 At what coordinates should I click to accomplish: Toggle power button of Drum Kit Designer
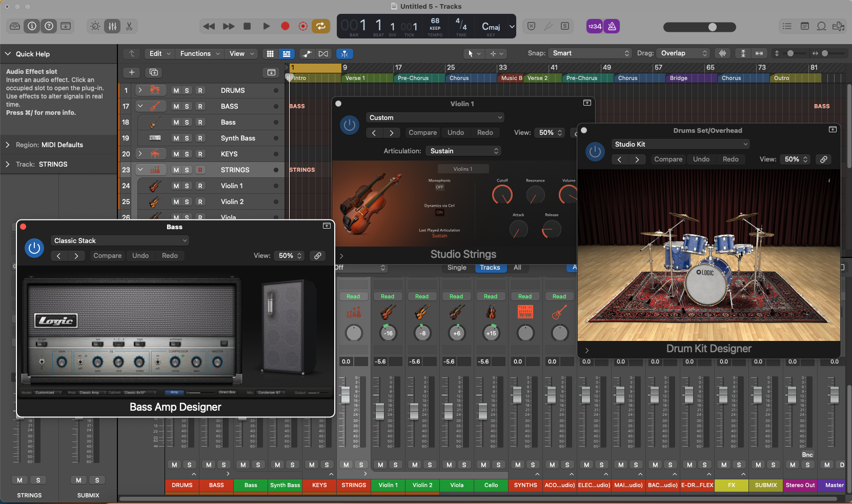595,152
